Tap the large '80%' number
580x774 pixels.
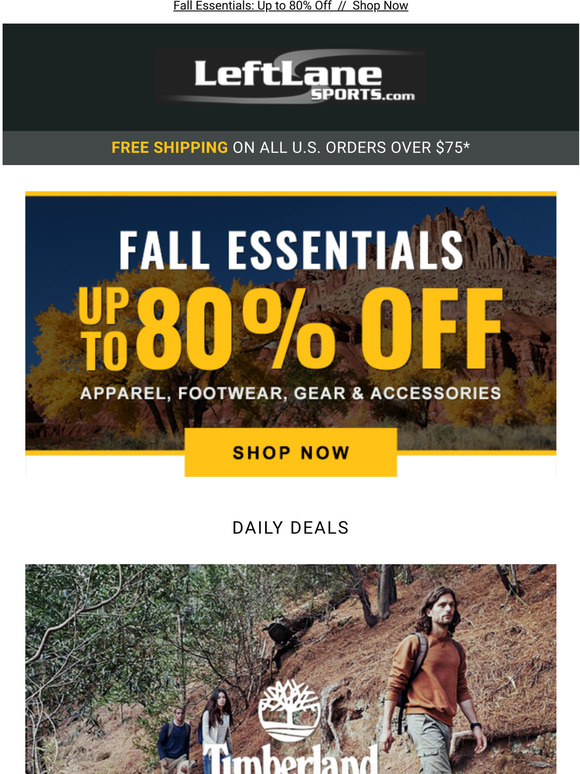(x=235, y=329)
